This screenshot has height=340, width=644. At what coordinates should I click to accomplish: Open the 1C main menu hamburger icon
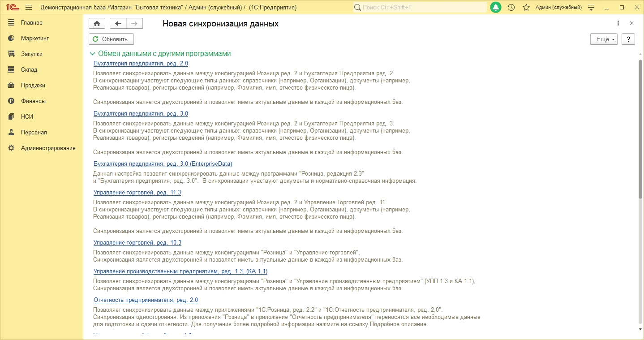click(x=29, y=8)
